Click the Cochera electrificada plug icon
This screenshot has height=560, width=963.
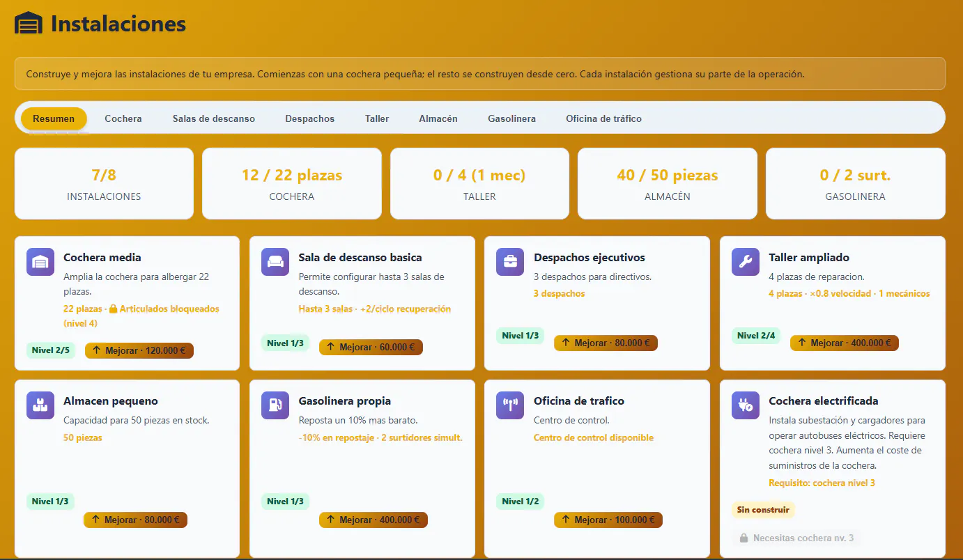click(x=745, y=405)
